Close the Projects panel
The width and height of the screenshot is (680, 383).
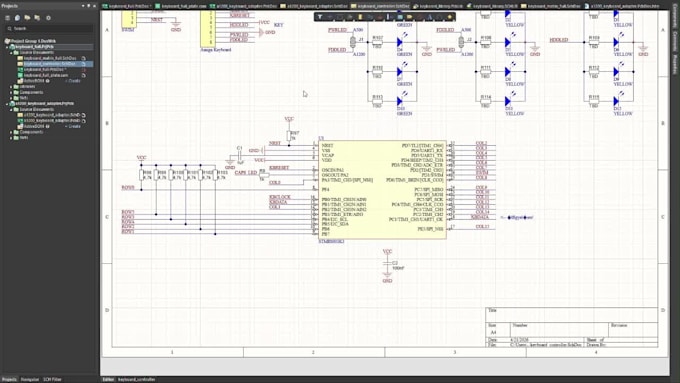click(95, 6)
